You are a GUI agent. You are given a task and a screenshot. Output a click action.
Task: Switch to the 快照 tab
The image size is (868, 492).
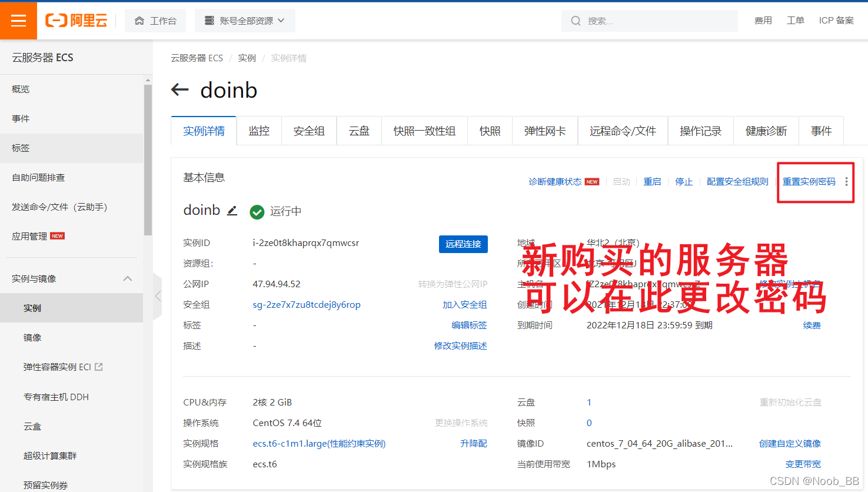click(x=490, y=131)
